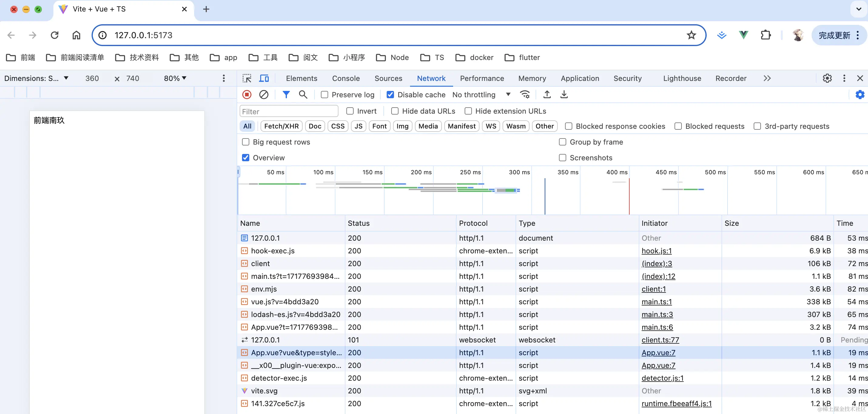868x414 pixels.
Task: Toggle device toolbar icon
Action: pos(264,78)
